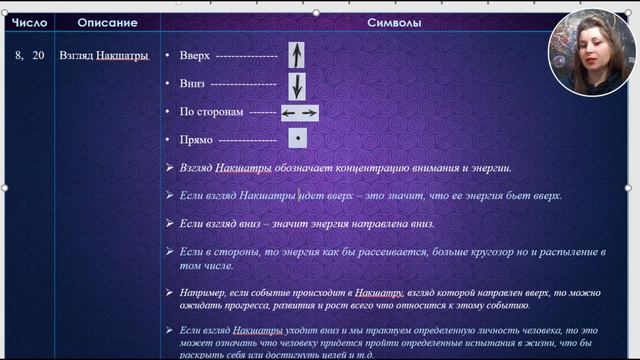Click the 'Вверх' bullet text
Image resolution: width=640 pixels, height=360 pixels.
pos(194,56)
